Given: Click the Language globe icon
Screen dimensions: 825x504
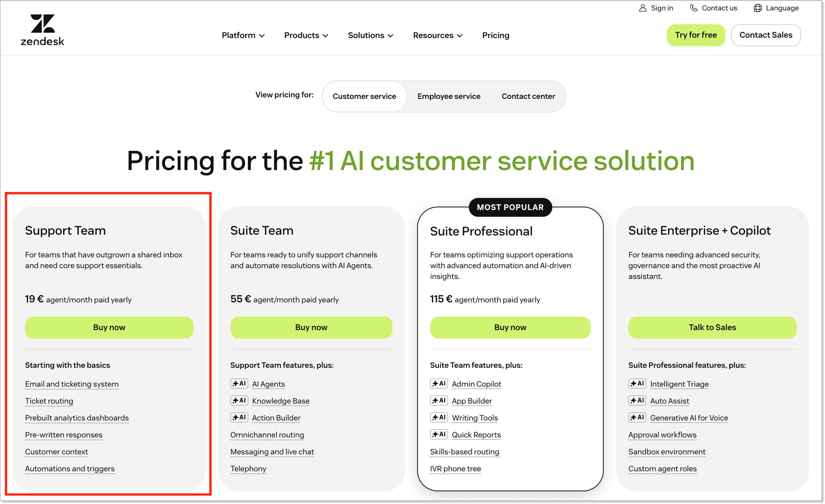Looking at the screenshot, I should click(x=758, y=8).
